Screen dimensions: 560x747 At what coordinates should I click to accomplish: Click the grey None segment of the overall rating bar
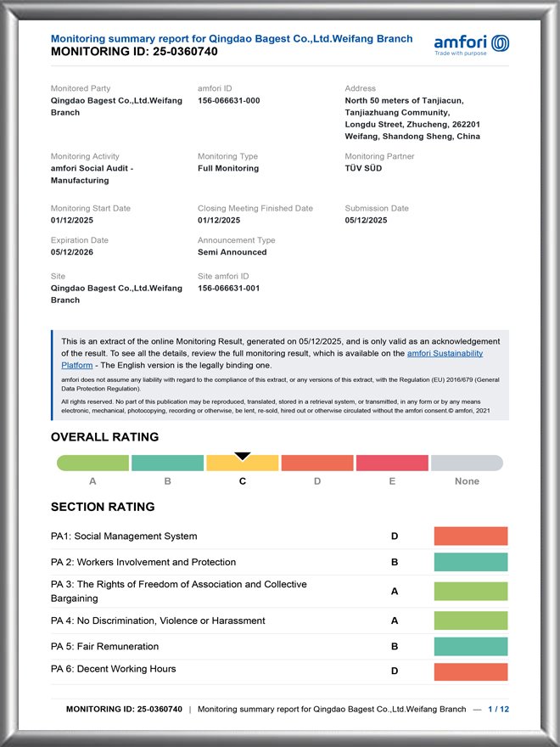point(467,463)
